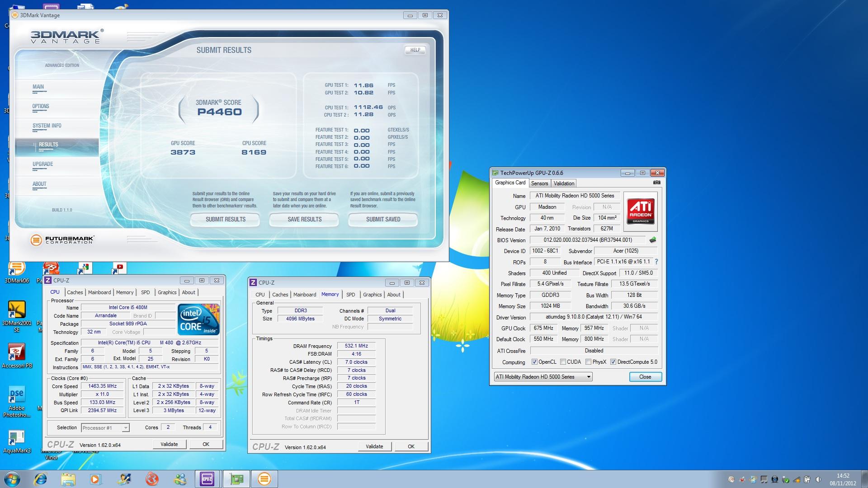This screenshot has height=488, width=868.
Task: Click OK in the Memory CPU-Z window
Action: pyautogui.click(x=411, y=446)
